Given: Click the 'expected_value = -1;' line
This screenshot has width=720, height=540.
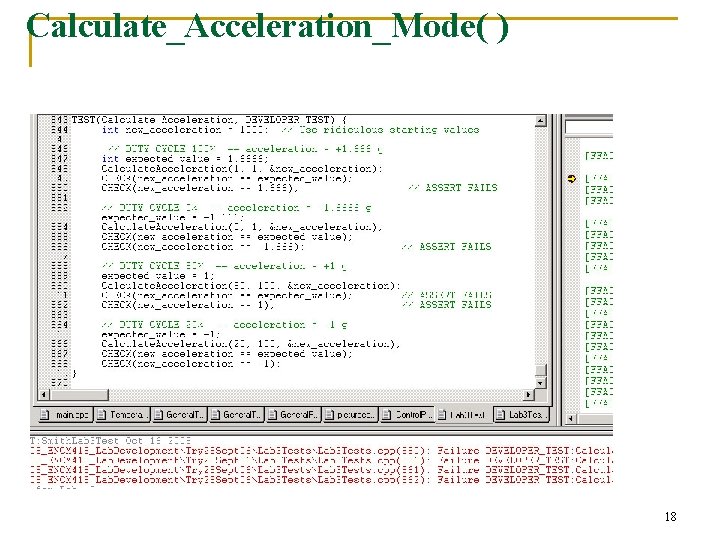Looking at the screenshot, I should click(161, 334).
